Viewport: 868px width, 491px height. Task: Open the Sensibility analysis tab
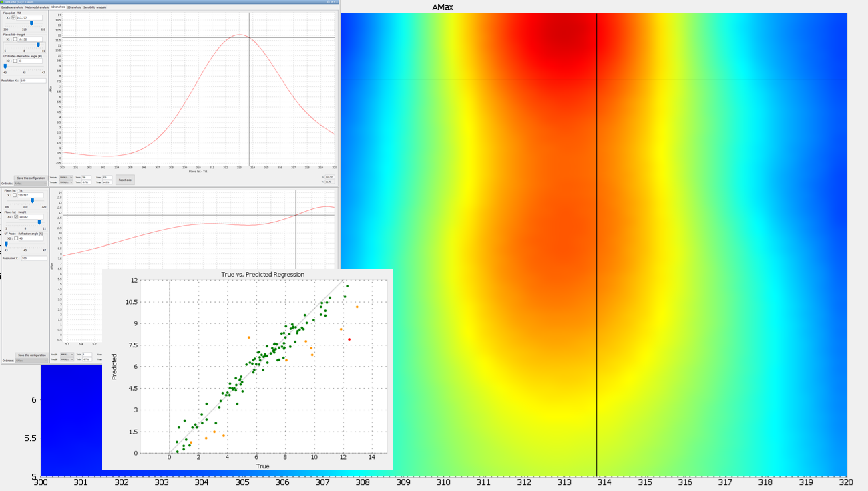(95, 7)
